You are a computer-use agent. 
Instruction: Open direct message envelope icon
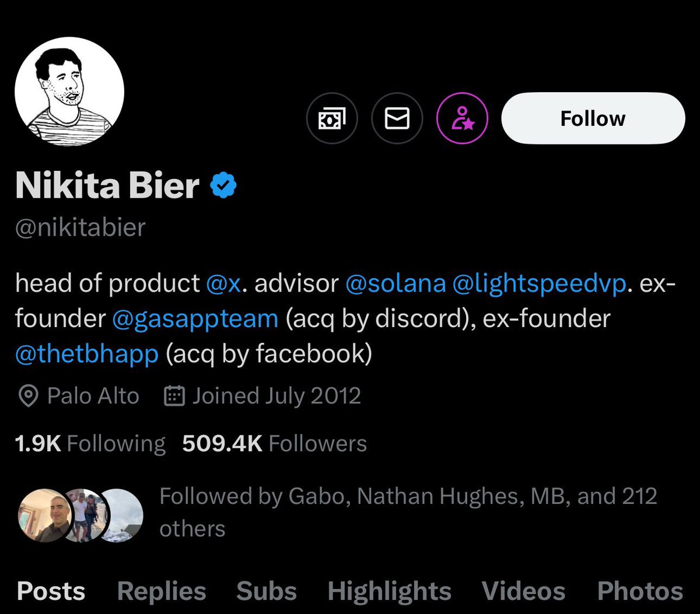pos(397,119)
